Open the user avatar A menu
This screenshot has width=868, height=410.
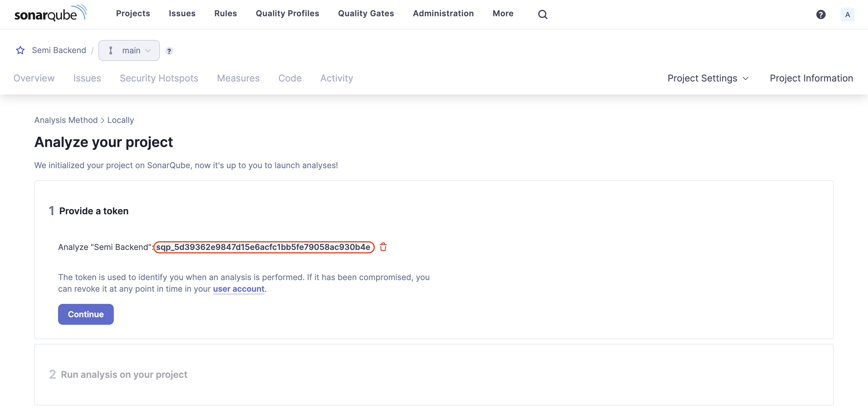point(847,14)
